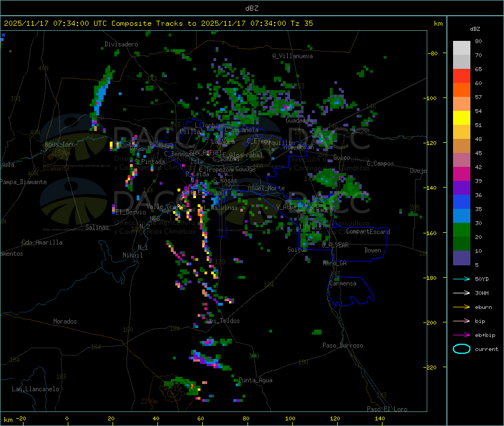504x426 pixels.
Task: Click the 140 tick on horizontal km axis
Action: coord(380,418)
